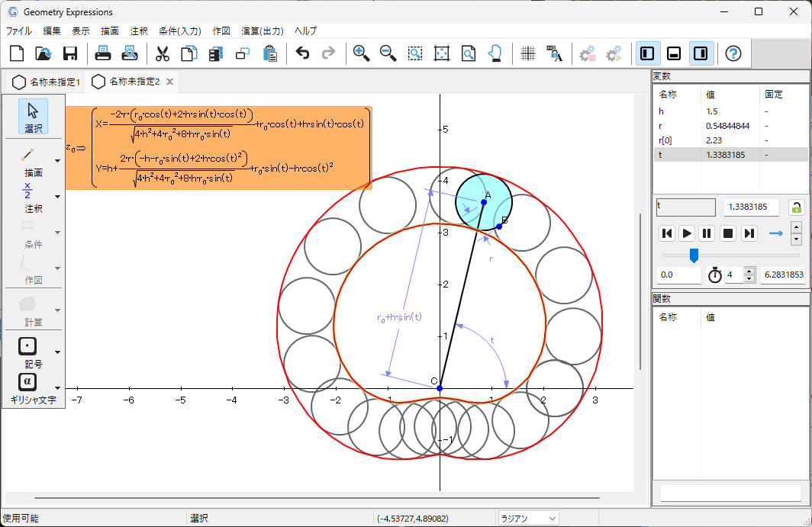
Task: Click the Zoom in magnifier icon
Action: pyautogui.click(x=362, y=53)
